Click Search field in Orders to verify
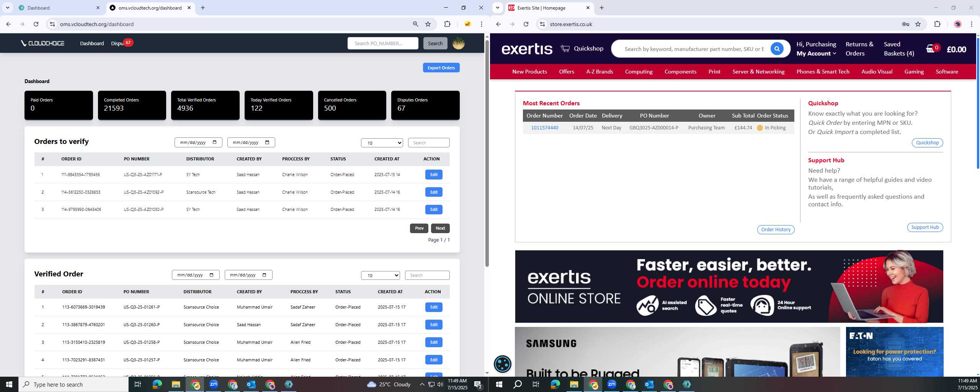 [428, 143]
